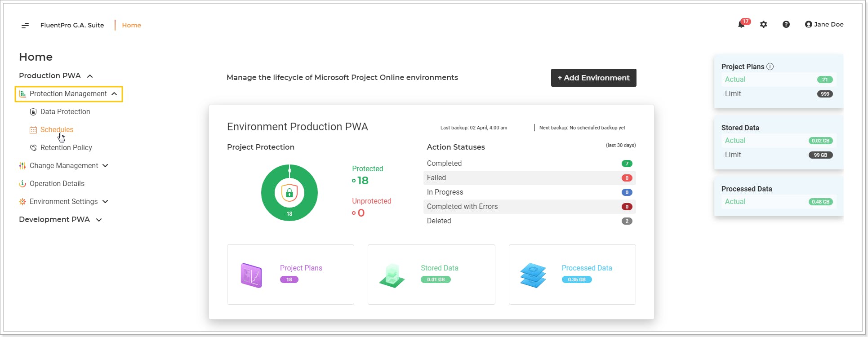Open the Schedules menu item
The image size is (868, 337).
coord(57,130)
